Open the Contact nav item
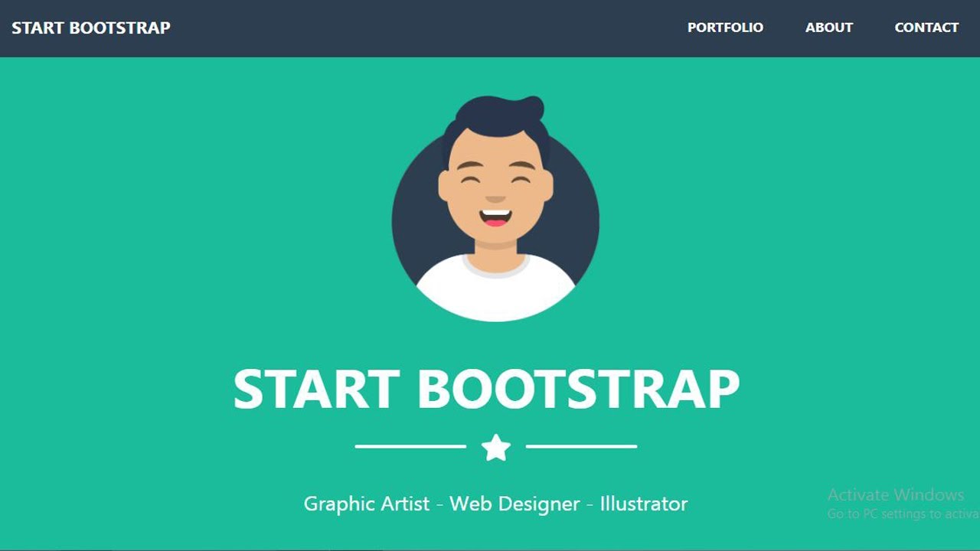980x551 pixels. (926, 28)
